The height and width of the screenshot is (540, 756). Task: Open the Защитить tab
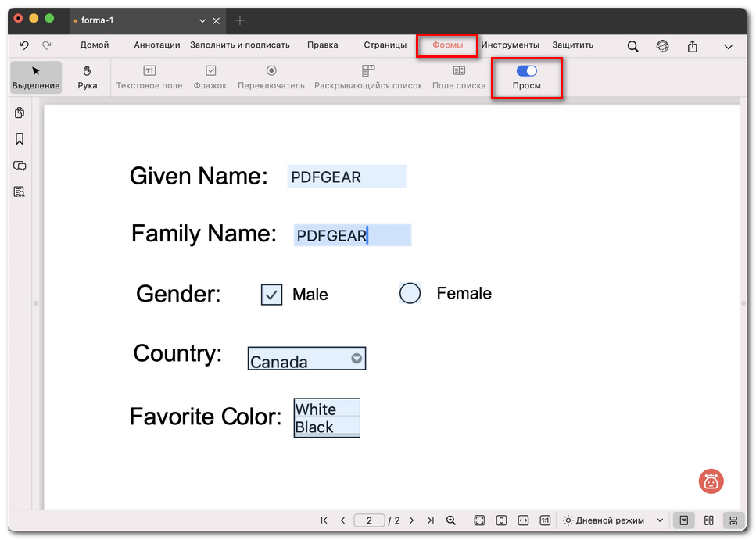click(572, 45)
